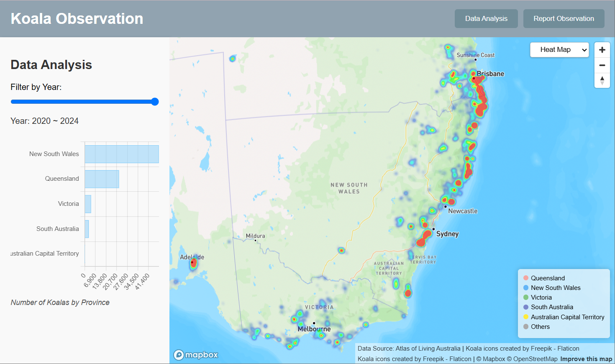Viewport: 615px width, 364px height.
Task: Click the Improve this map link
Action: pos(586,359)
